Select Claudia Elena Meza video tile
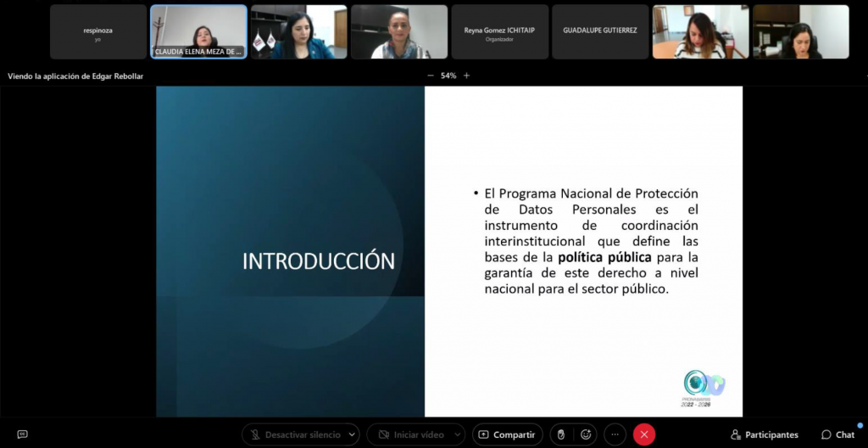This screenshot has height=448, width=868. [198, 31]
